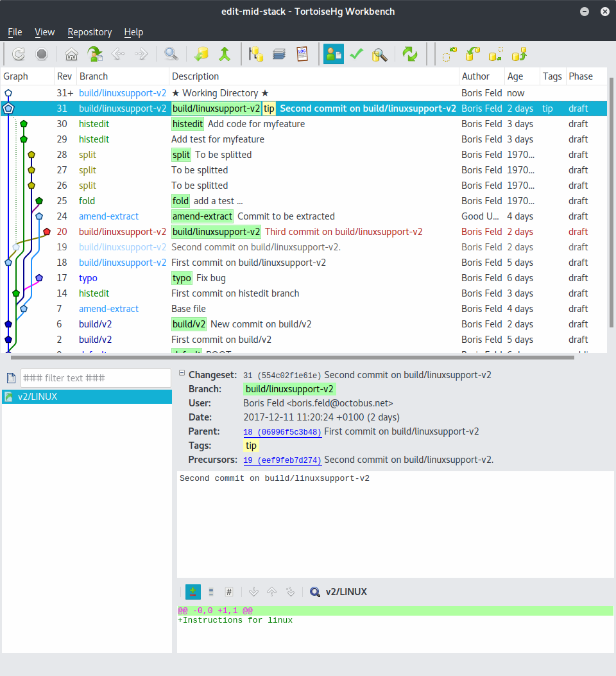The image size is (616, 676).
Task: Open precursor link 19 (eef9feb7d274)
Action: (x=282, y=460)
